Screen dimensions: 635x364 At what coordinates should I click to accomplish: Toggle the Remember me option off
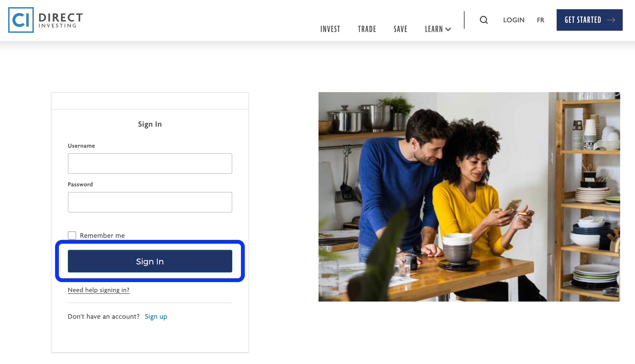coord(71,235)
